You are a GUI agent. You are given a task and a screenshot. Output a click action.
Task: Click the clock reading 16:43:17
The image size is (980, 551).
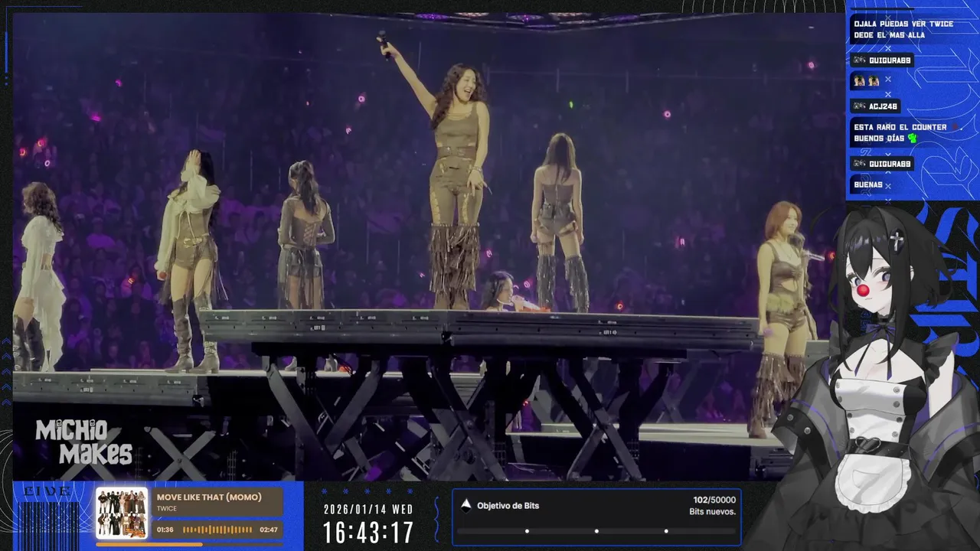click(368, 533)
